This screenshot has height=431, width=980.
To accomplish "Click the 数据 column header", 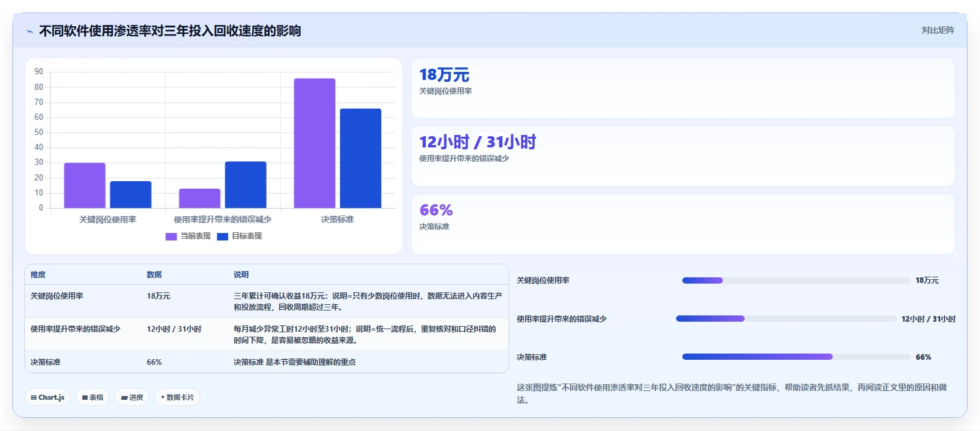I will point(154,275).
